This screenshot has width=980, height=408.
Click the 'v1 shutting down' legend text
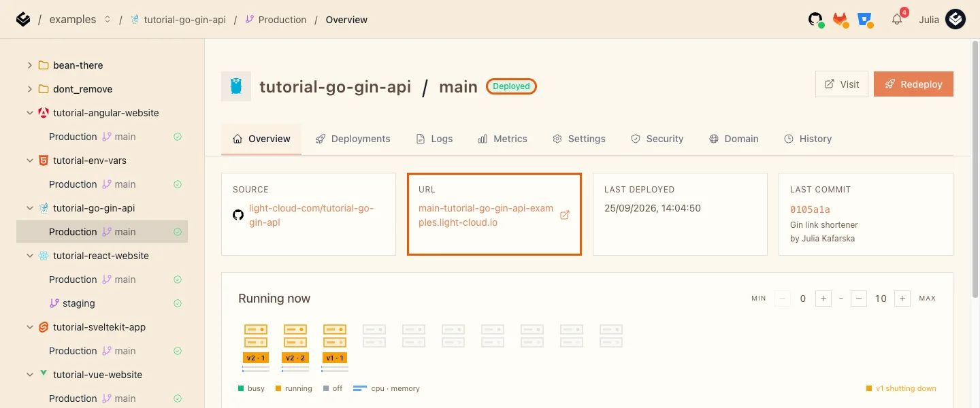906,388
